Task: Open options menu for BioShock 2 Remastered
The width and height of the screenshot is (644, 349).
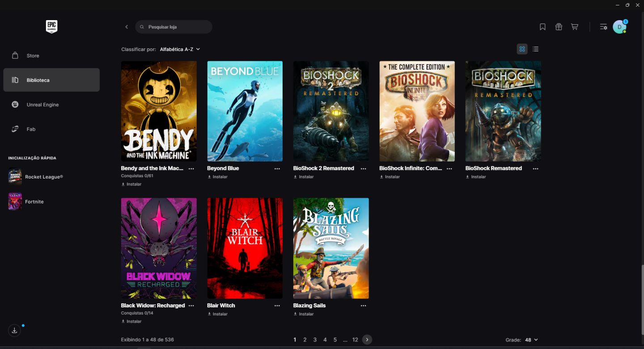Action: point(363,169)
